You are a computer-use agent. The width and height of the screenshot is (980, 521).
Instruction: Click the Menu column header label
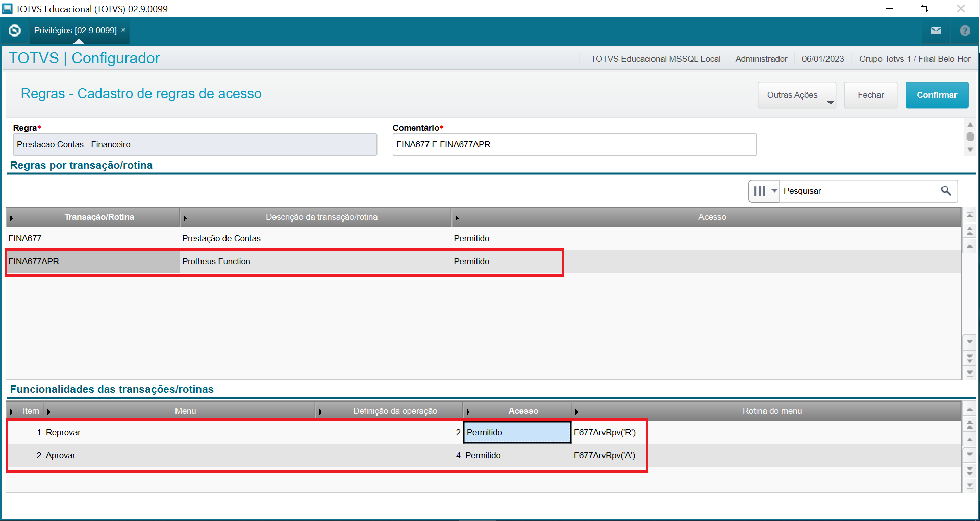click(185, 411)
